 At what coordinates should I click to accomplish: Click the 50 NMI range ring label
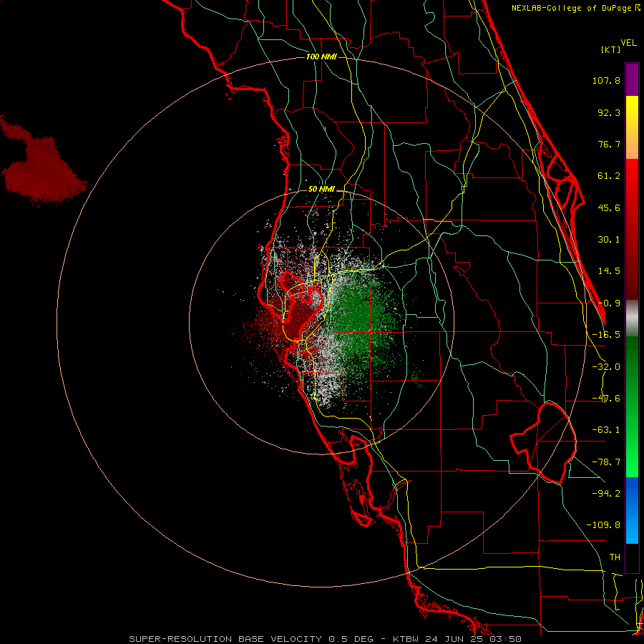(x=321, y=190)
